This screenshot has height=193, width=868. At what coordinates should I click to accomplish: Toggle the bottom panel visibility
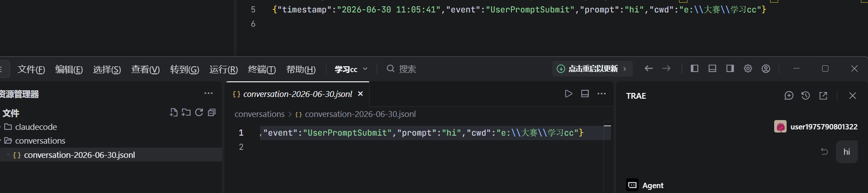click(x=712, y=68)
